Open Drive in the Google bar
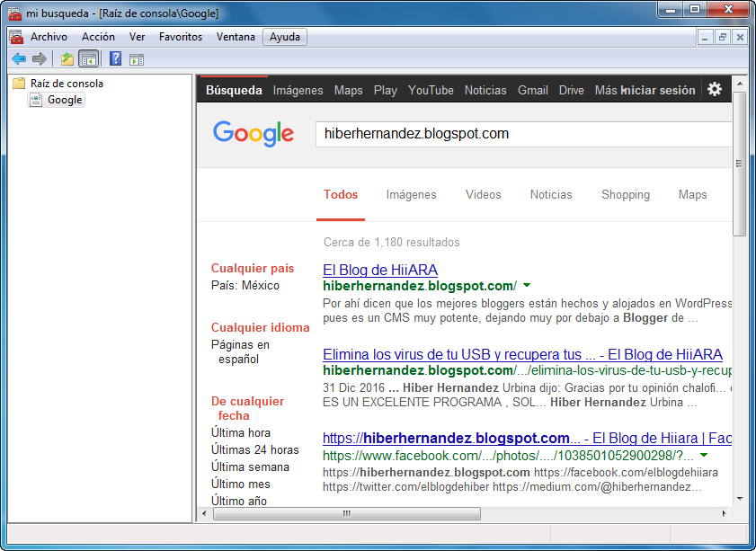The width and height of the screenshot is (756, 551). [x=572, y=90]
